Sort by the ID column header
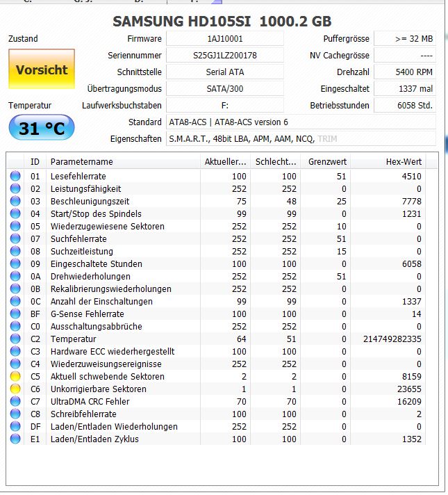The image size is (448, 495). pos(35,161)
